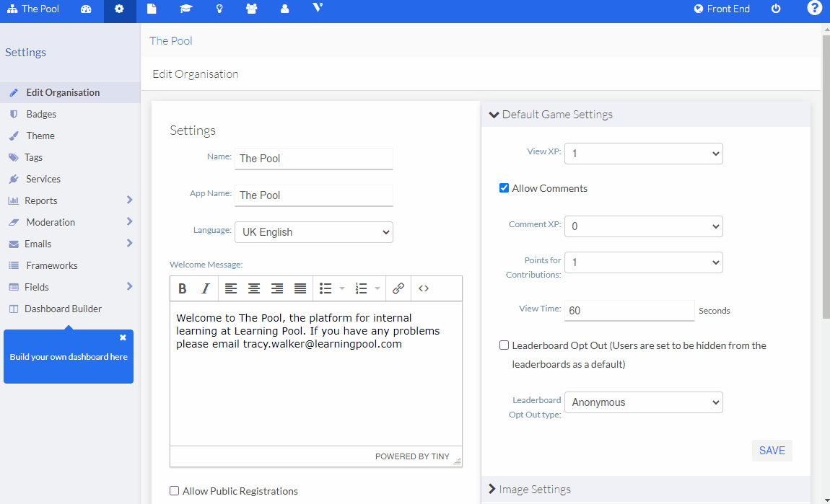The height and width of the screenshot is (504, 830).
Task: Open the dashboard speedometer icon
Action: click(87, 9)
